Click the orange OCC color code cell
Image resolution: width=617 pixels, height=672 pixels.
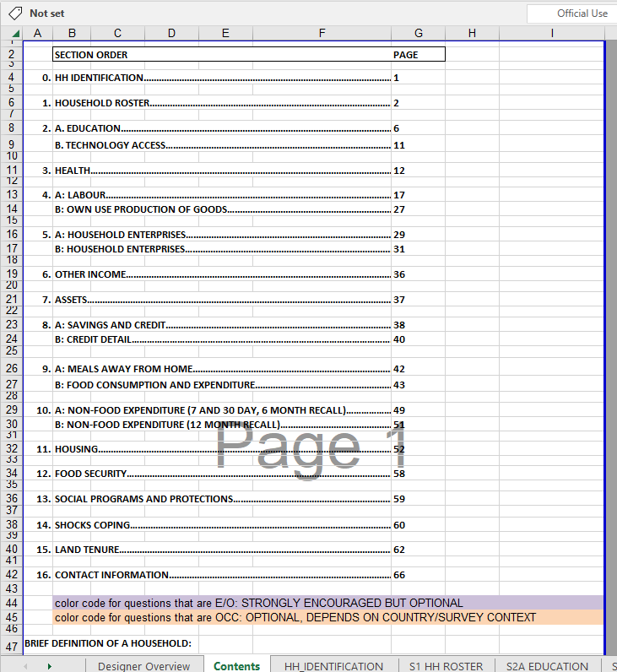coord(295,617)
